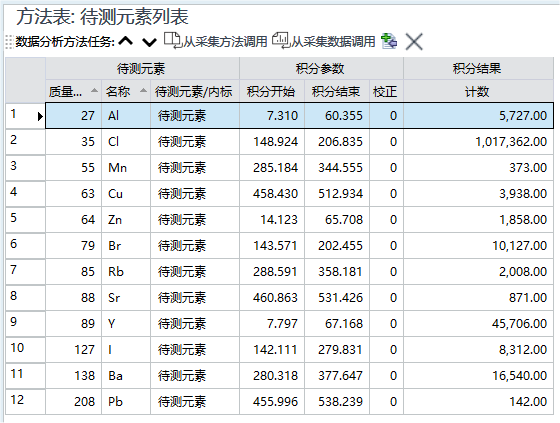Sort by 名称 column sort arrow
The width and height of the screenshot is (560, 423).
click(144, 90)
